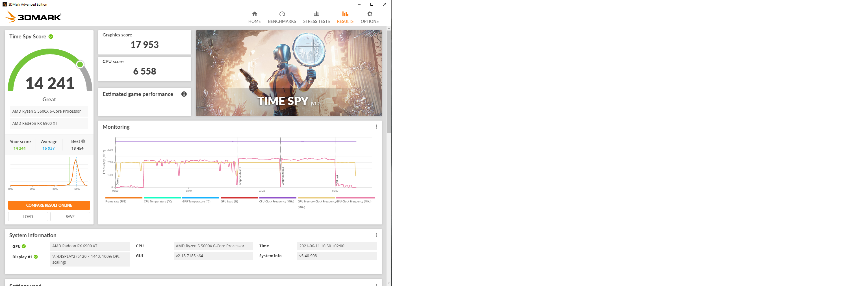868x286 pixels.
Task: Click the Demo marker on the monitoring chart
Action: point(117,181)
